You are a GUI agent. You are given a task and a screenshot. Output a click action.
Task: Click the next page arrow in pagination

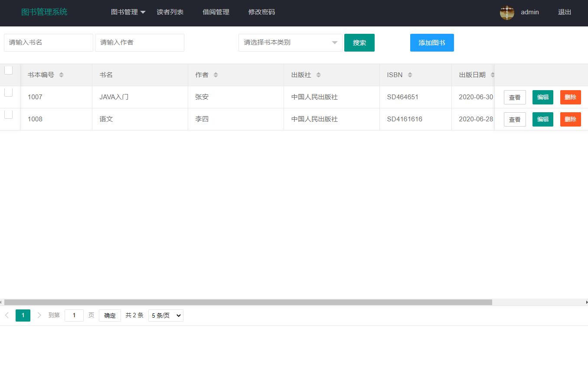(x=39, y=315)
